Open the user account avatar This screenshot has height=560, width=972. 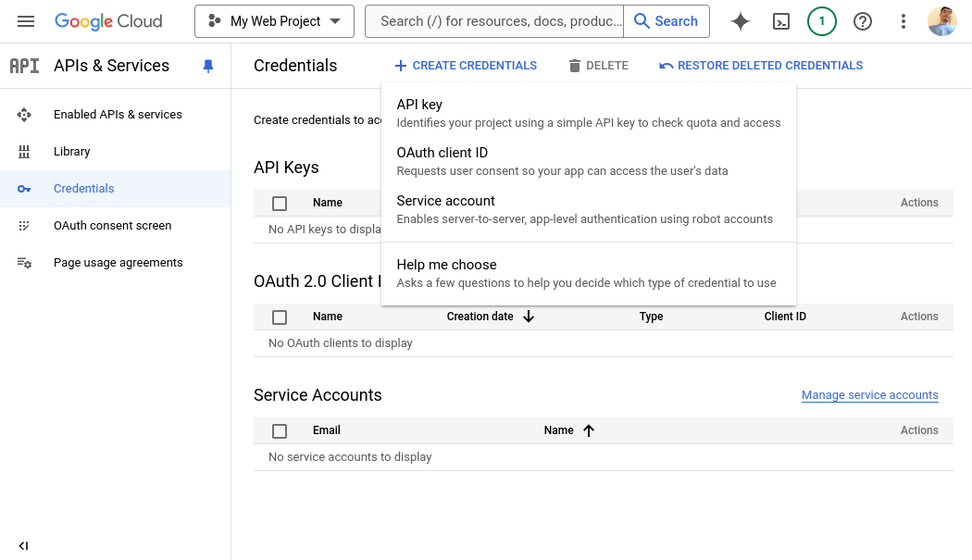942,21
